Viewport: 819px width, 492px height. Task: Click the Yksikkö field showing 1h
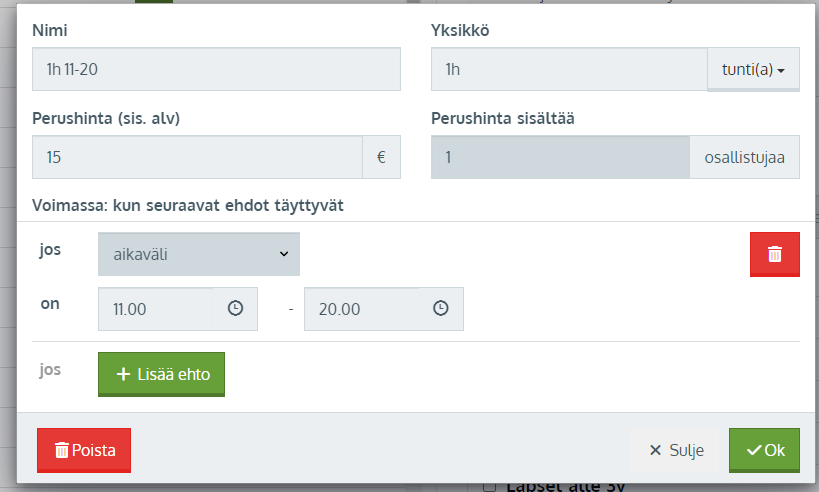pos(569,69)
